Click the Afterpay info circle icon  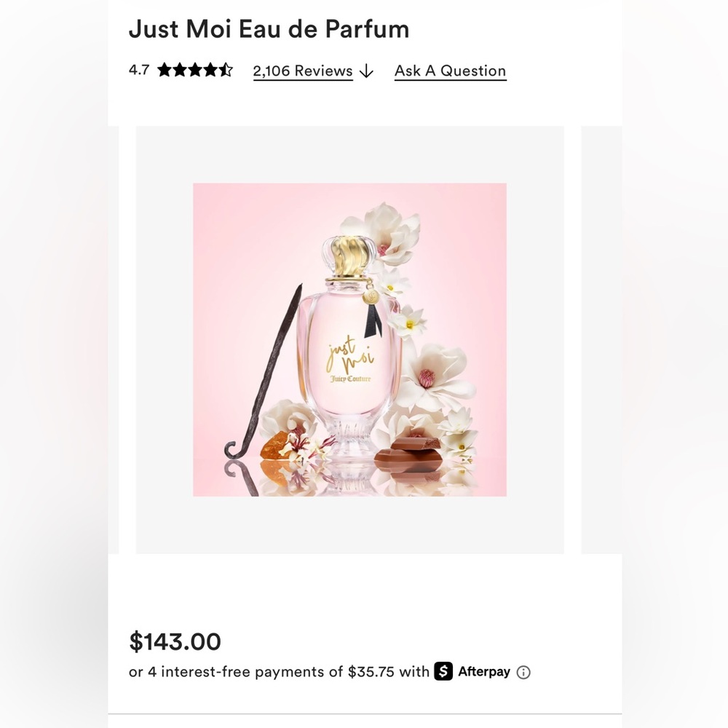click(x=523, y=672)
